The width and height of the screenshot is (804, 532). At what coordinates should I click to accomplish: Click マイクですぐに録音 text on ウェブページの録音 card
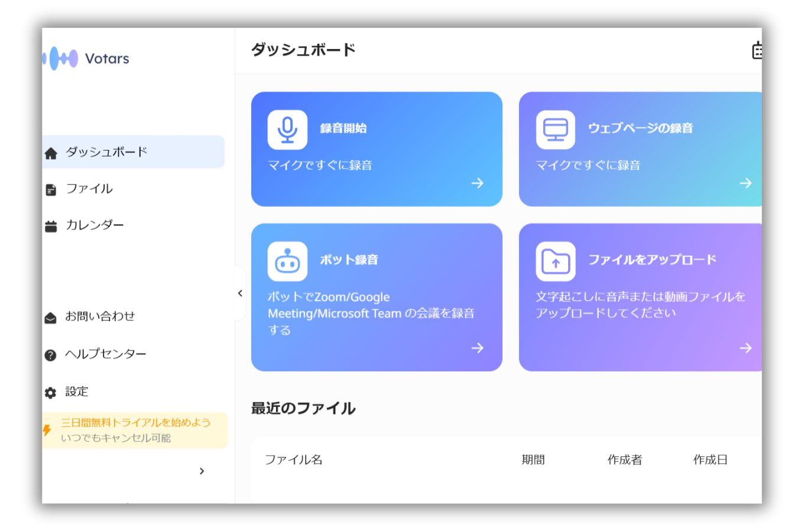pos(588,166)
